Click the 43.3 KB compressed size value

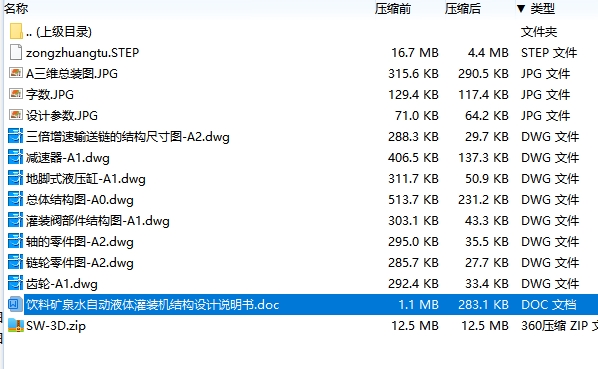(487, 220)
